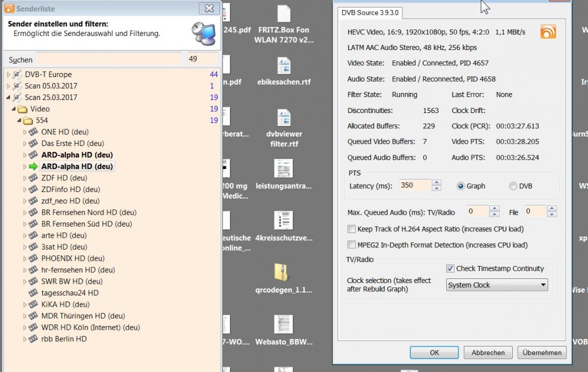The height and width of the screenshot is (372, 588).
Task: Open the dvbviewer filter.rtf desktop icon
Action: click(x=284, y=128)
